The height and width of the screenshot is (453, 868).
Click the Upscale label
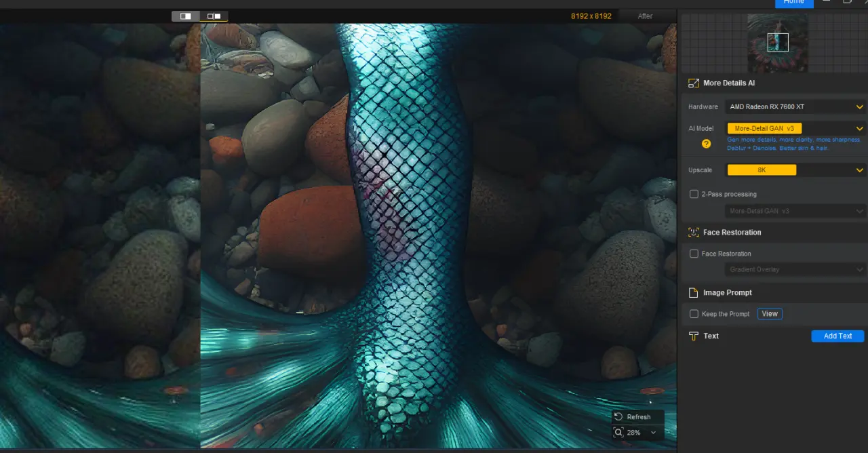700,170
